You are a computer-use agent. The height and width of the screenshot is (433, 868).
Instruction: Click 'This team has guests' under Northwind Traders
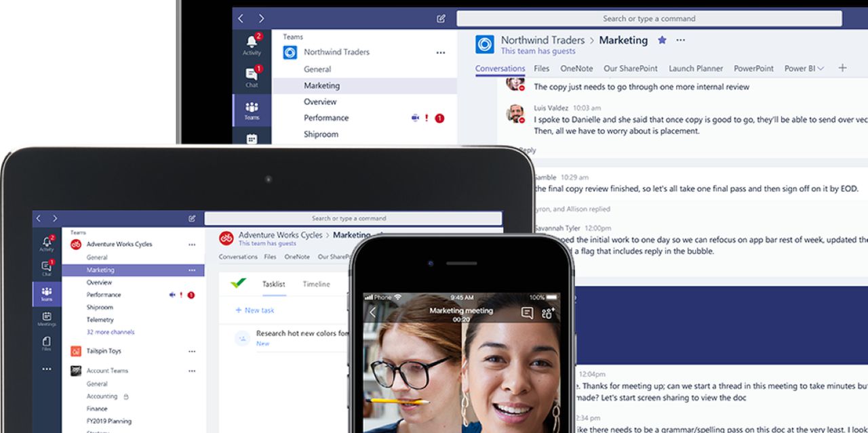538,51
